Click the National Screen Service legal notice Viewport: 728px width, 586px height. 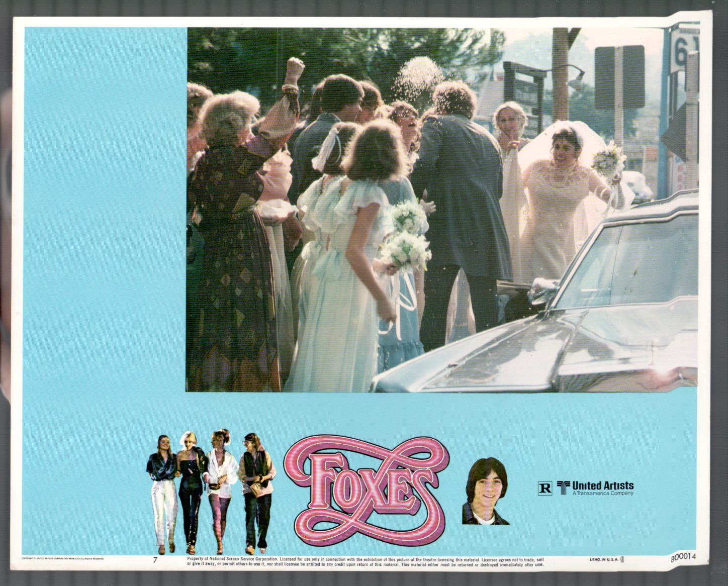[x=365, y=561]
